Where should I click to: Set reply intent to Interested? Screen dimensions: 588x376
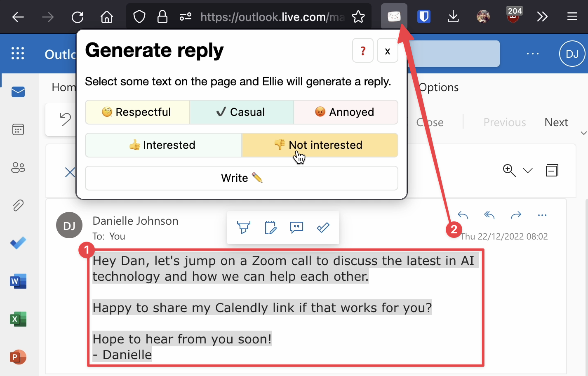(163, 145)
